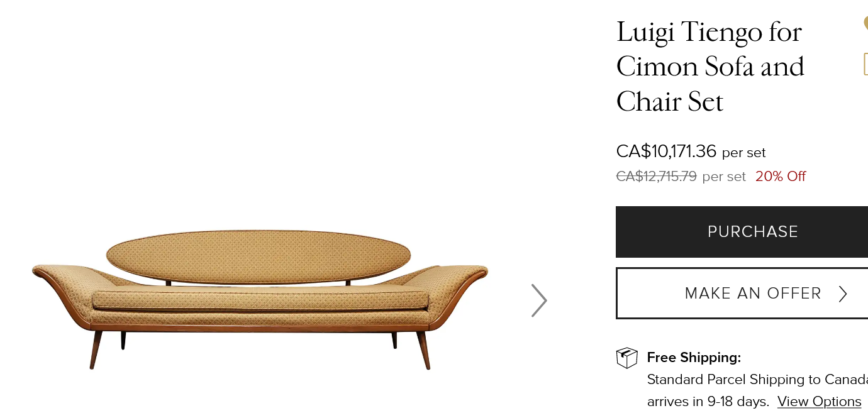The image size is (868, 418).
Task: Advance to the next product image arrow
Action: click(x=539, y=300)
